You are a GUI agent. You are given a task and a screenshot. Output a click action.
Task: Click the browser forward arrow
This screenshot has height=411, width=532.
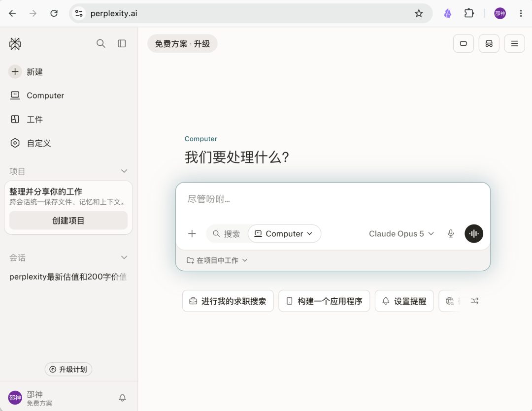33,13
